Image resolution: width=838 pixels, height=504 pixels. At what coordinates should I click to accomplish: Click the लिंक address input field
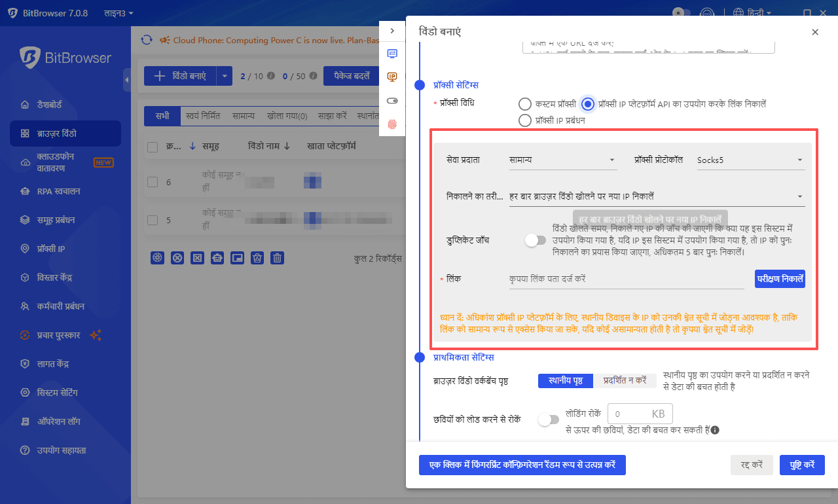(626, 279)
